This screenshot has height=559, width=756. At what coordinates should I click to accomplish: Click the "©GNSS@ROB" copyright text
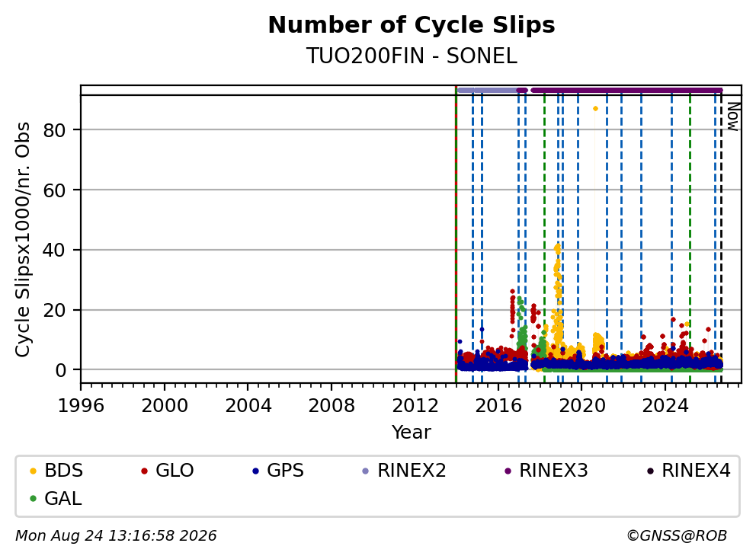[677, 536]
